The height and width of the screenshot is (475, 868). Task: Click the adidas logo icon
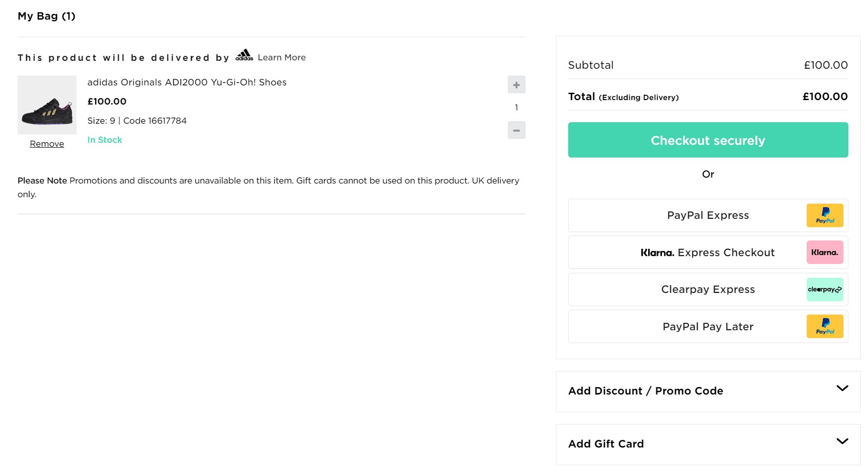(x=244, y=55)
